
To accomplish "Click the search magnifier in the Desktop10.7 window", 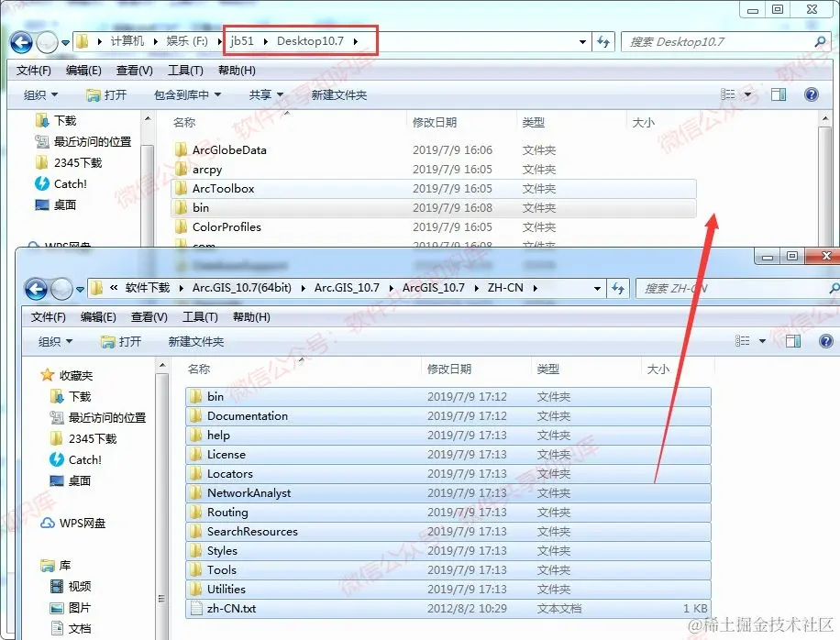I will click(820, 42).
